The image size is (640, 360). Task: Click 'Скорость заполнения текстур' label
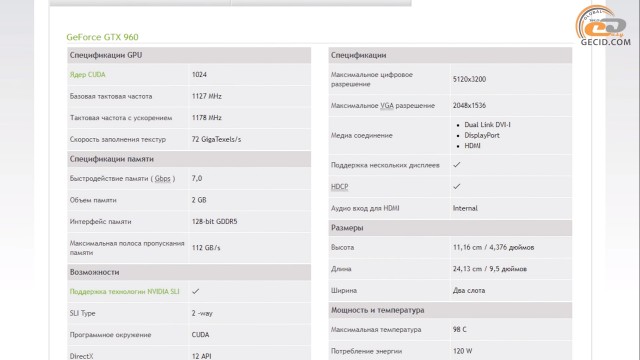pos(118,139)
